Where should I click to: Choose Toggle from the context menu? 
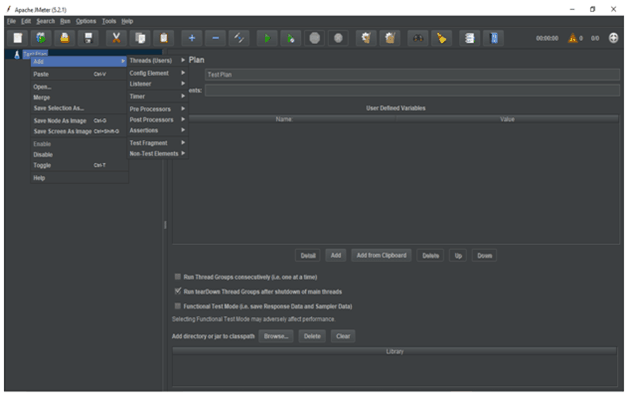point(79,165)
